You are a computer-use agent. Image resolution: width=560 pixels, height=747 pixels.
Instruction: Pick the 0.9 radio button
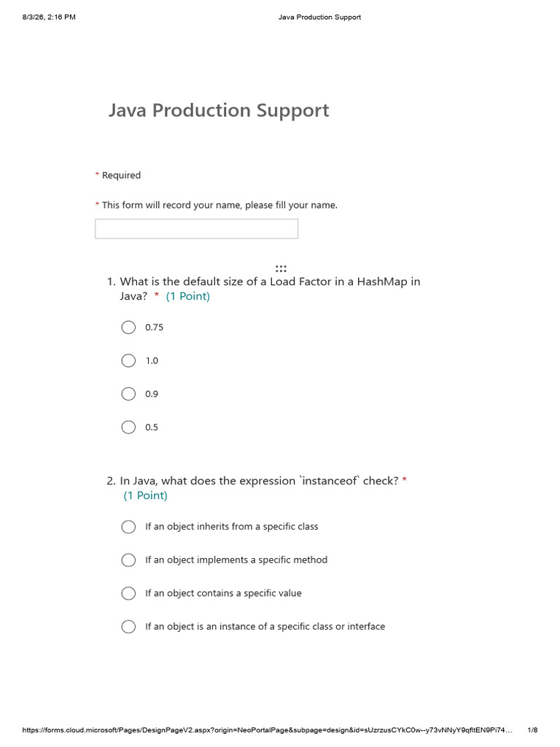tap(128, 394)
